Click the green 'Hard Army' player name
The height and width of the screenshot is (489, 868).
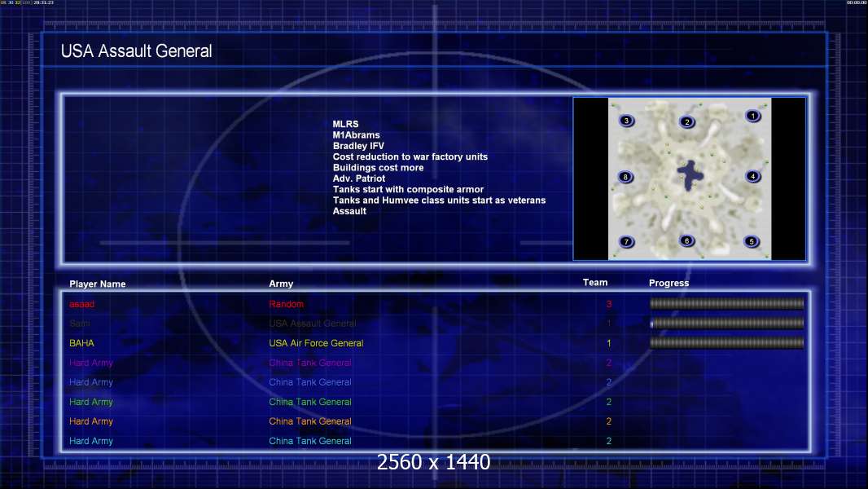click(90, 402)
